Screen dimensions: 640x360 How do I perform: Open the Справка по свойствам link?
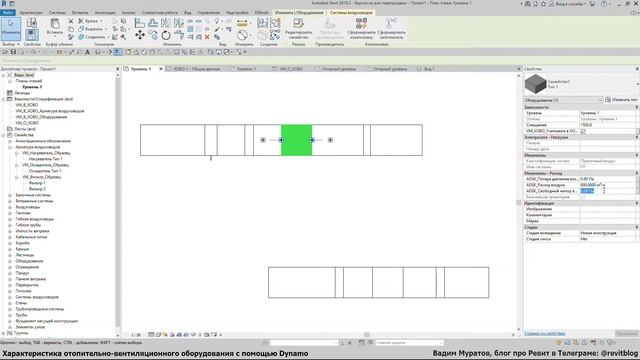pos(544,333)
